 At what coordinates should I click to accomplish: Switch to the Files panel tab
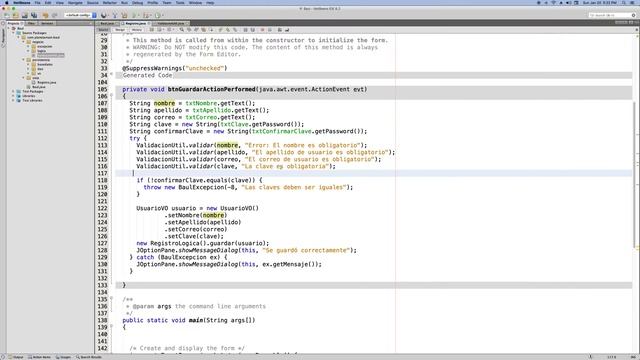[x=31, y=23]
